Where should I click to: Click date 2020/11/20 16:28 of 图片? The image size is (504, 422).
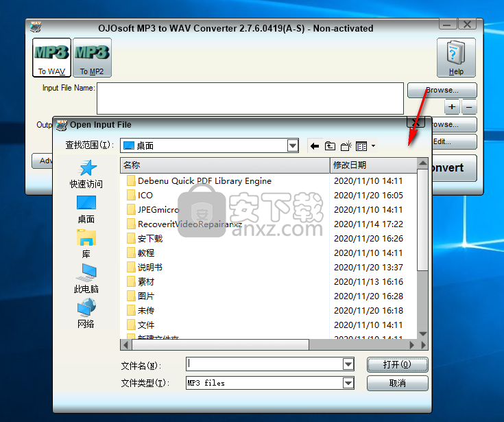pyautogui.click(x=368, y=296)
